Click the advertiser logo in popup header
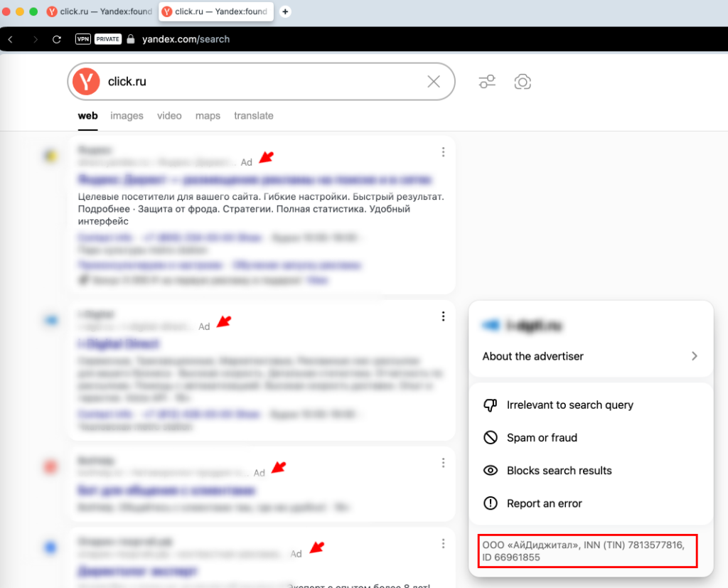728x588 pixels. (491, 325)
